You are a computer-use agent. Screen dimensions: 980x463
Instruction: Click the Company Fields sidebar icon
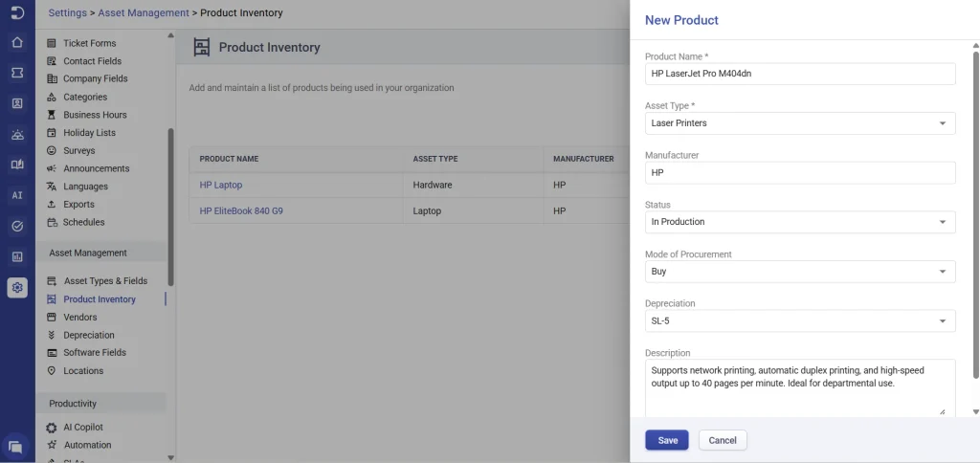(x=52, y=78)
